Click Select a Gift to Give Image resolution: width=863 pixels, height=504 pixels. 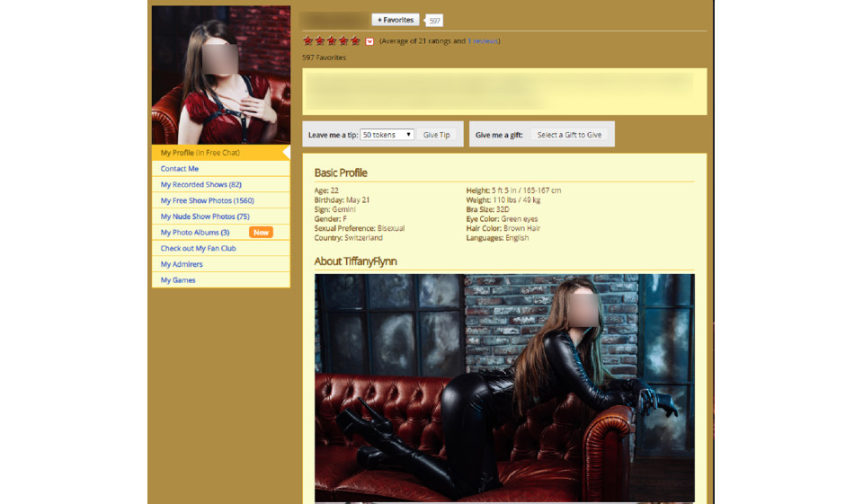[x=569, y=135]
